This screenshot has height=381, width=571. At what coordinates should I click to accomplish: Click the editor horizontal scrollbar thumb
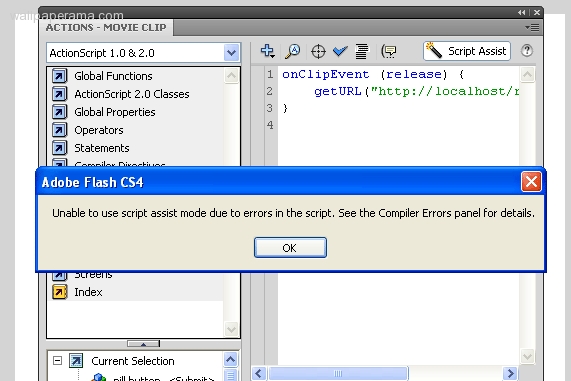click(x=338, y=373)
